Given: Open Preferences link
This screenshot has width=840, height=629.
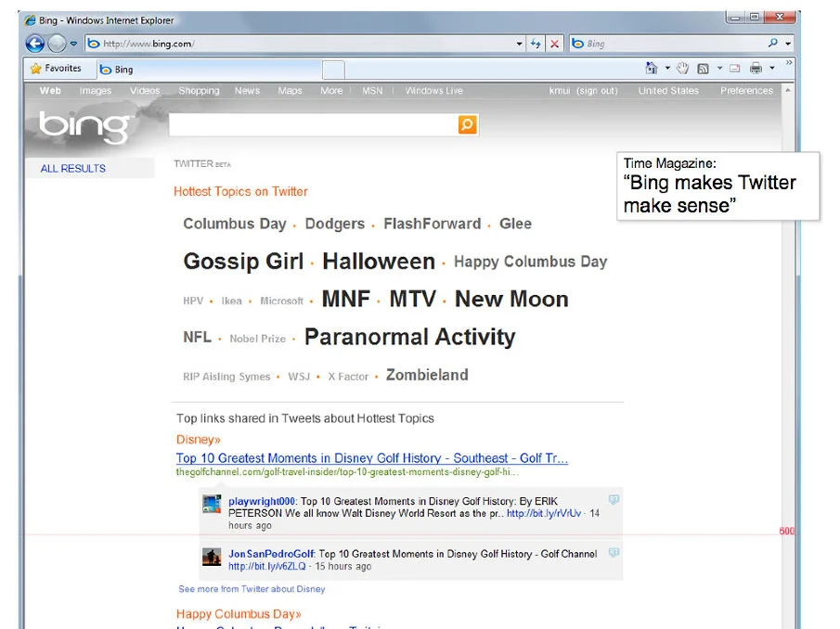Looking at the screenshot, I should [746, 91].
